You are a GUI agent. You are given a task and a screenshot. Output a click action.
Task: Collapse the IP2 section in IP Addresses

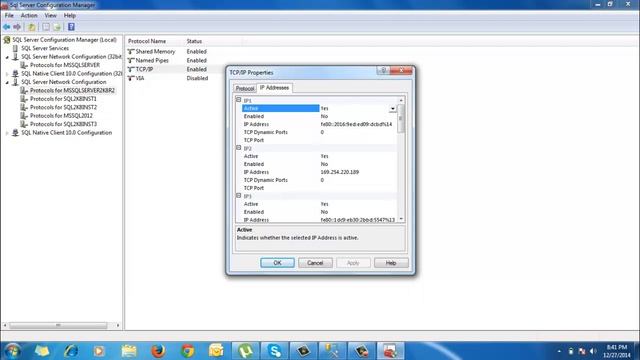click(239, 148)
